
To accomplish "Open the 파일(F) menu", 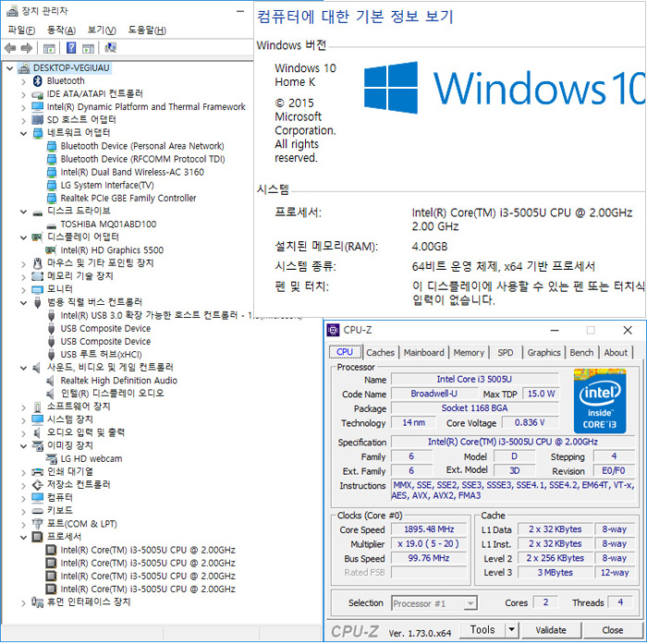I will click(x=21, y=30).
